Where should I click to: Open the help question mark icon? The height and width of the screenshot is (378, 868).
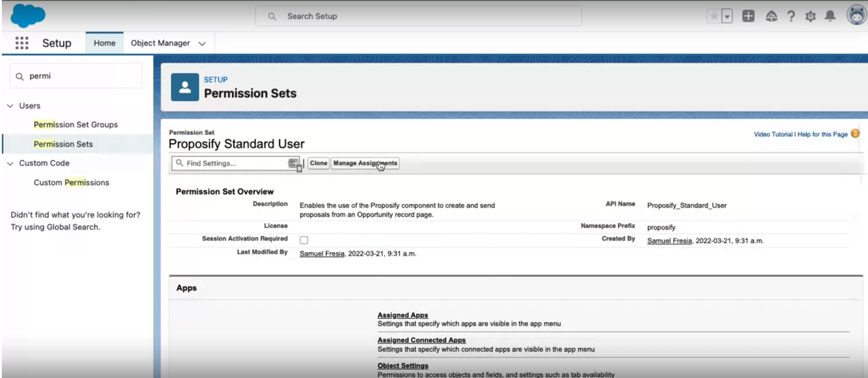pyautogui.click(x=791, y=16)
